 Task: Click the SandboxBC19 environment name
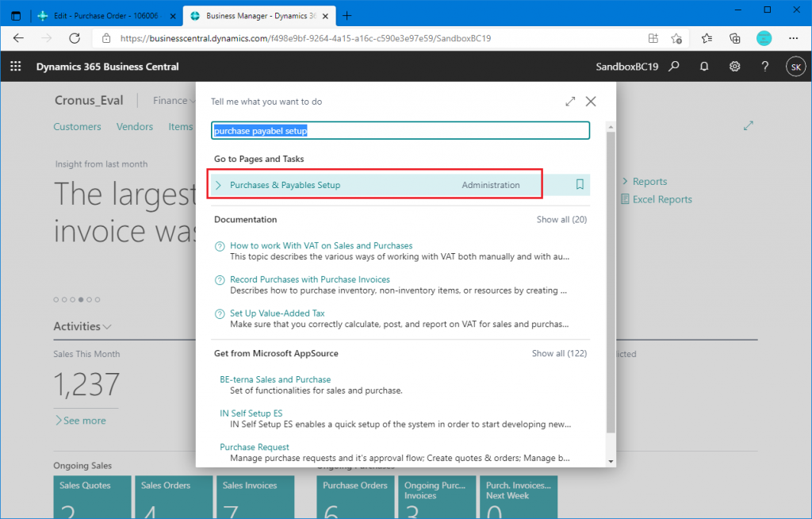pyautogui.click(x=626, y=67)
